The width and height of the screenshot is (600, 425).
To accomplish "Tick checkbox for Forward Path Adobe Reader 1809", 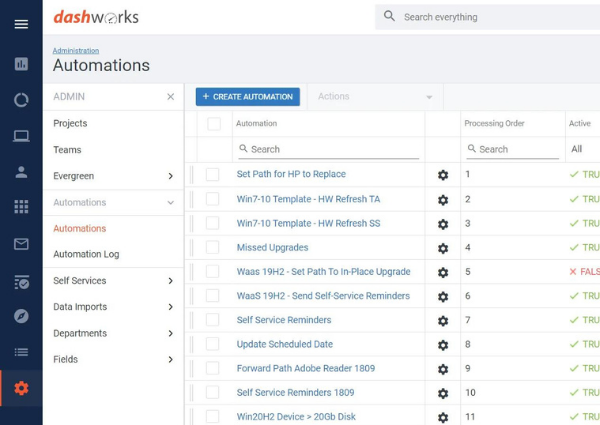I will click(212, 368).
